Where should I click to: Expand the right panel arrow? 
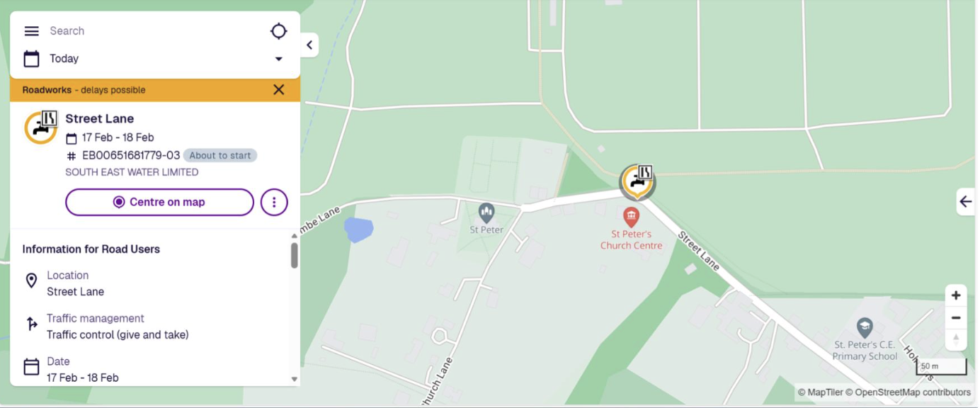click(x=966, y=202)
